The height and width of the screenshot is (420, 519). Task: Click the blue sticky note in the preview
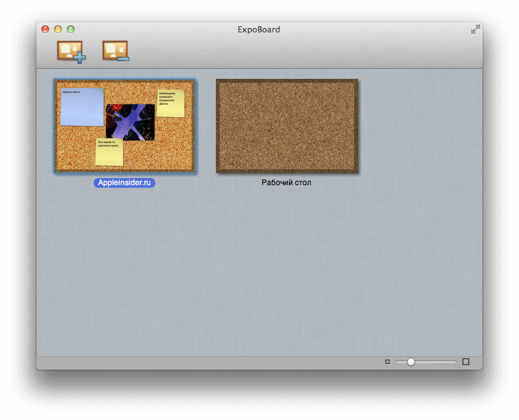82,107
